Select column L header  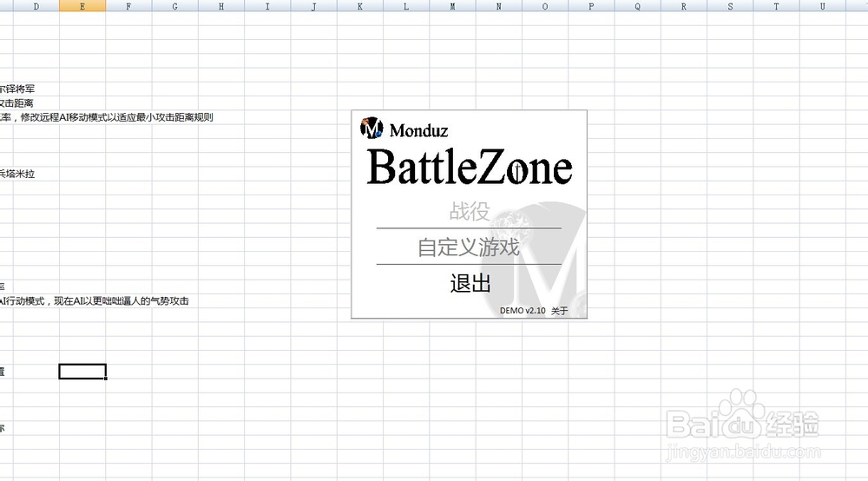pyautogui.click(x=406, y=6)
